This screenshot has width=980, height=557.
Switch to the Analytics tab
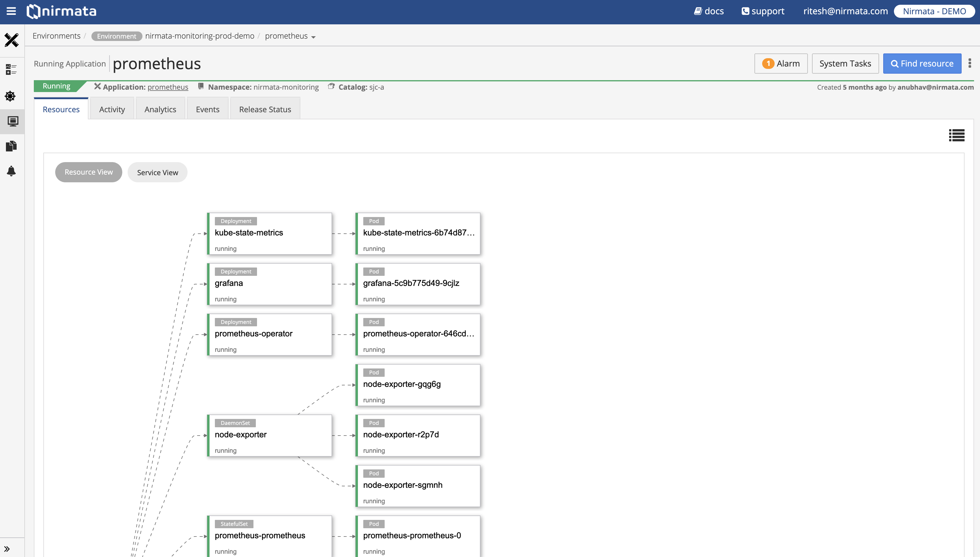click(x=160, y=109)
